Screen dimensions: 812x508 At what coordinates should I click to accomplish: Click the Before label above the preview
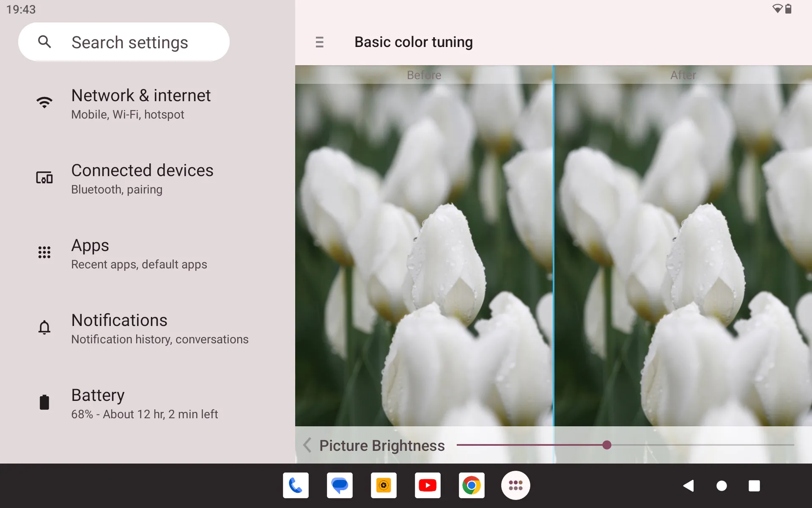point(424,75)
